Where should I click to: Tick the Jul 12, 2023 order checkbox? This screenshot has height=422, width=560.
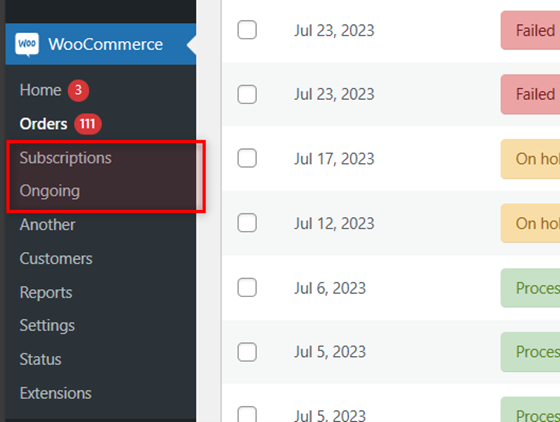pyautogui.click(x=247, y=223)
